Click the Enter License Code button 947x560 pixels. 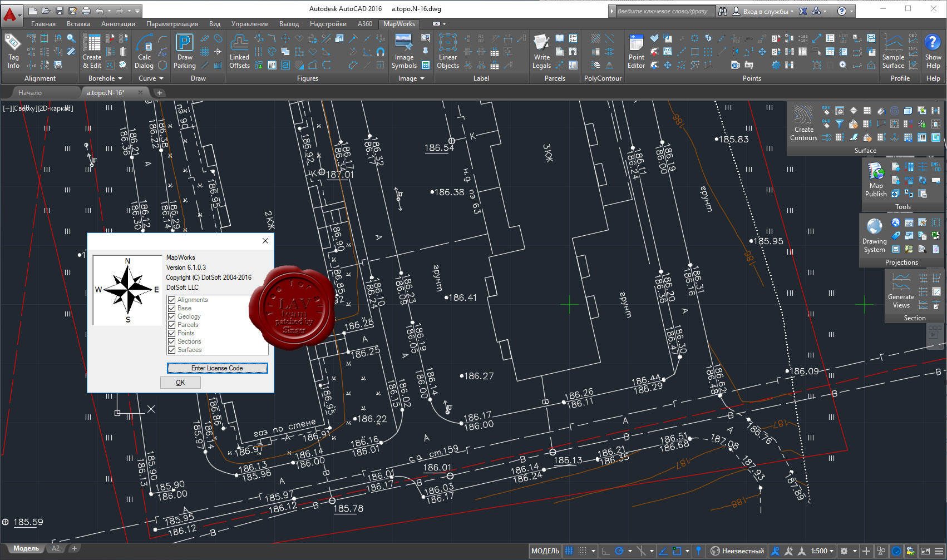217,368
